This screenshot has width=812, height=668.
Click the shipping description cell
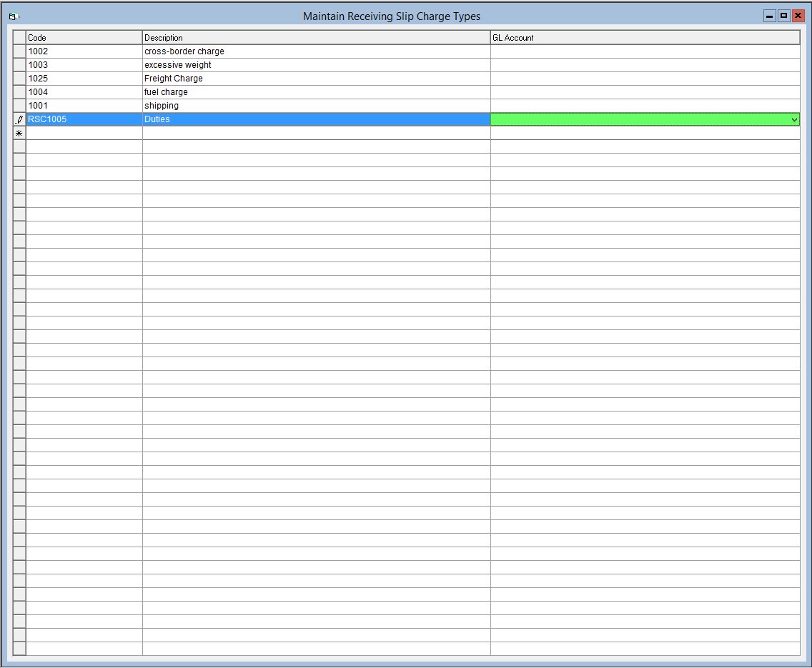pos(316,106)
